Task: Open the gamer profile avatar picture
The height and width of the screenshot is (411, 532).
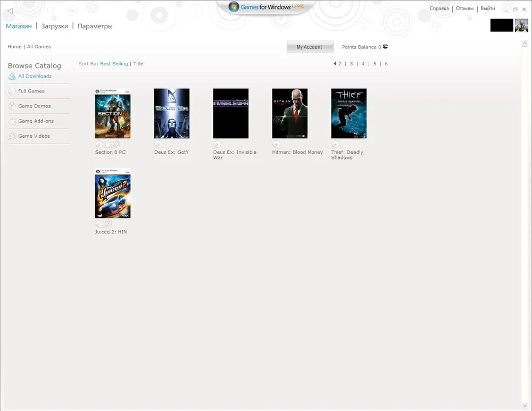Action: coord(521,26)
